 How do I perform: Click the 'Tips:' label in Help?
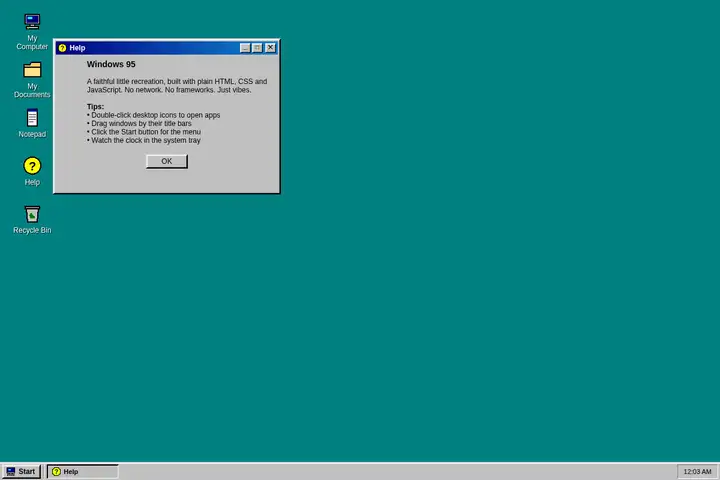tap(96, 107)
